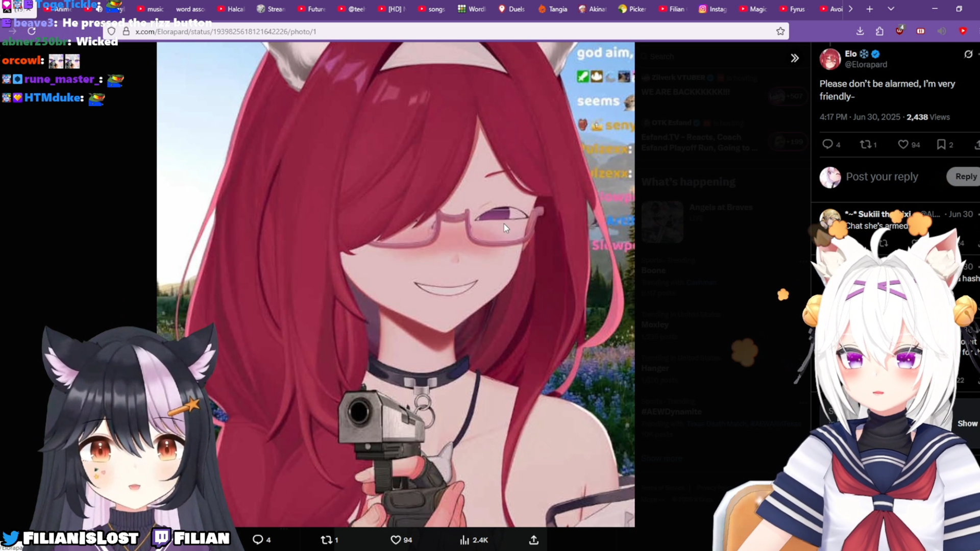Image resolution: width=980 pixels, height=551 pixels.
Task: Click the Elo display name
Action: pos(850,54)
